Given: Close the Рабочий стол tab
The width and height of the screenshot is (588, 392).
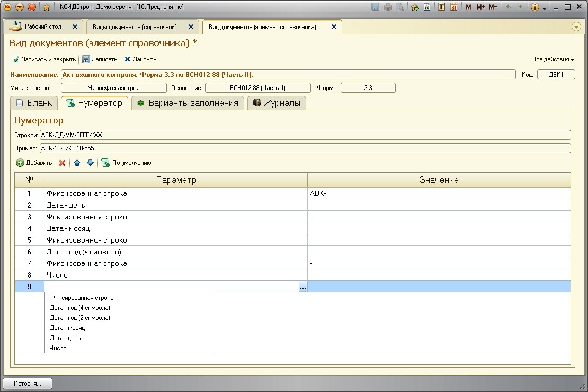Looking at the screenshot, I should (x=75, y=26).
